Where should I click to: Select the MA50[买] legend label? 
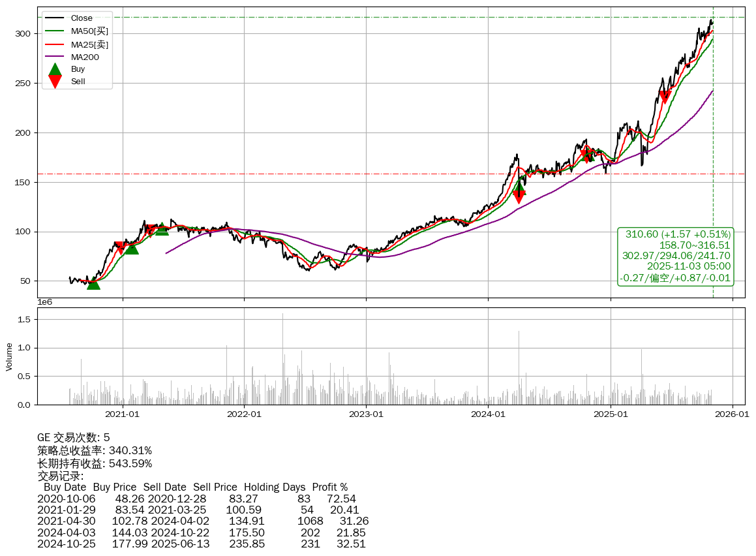[x=89, y=31]
